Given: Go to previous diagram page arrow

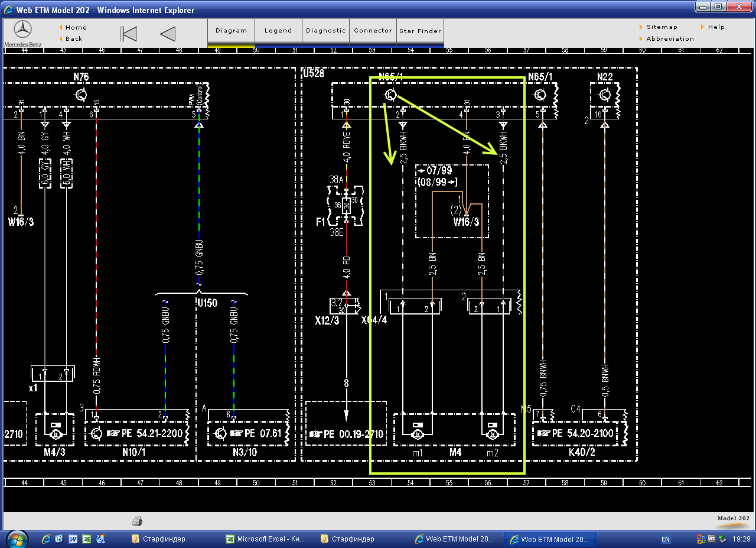Looking at the screenshot, I should click(x=168, y=34).
